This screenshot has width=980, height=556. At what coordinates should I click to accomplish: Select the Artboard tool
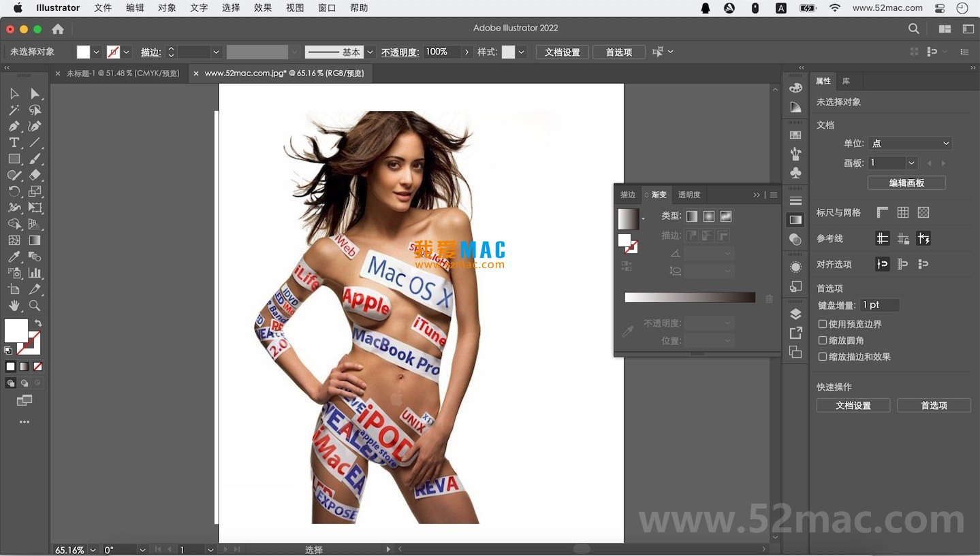point(14,289)
